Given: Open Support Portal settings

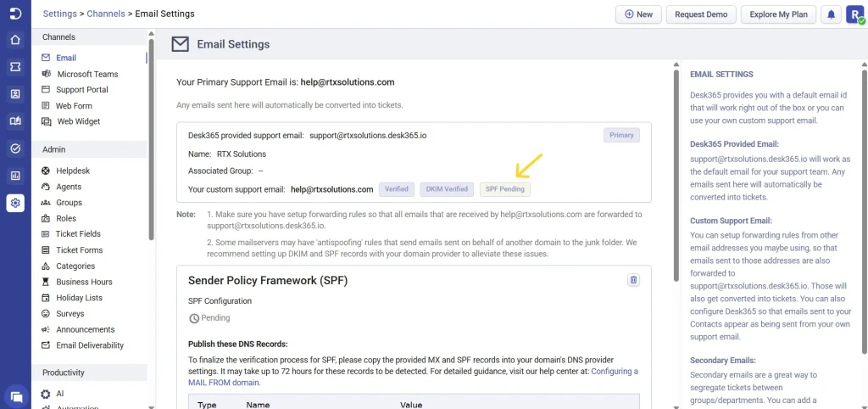Looking at the screenshot, I should coord(82,90).
